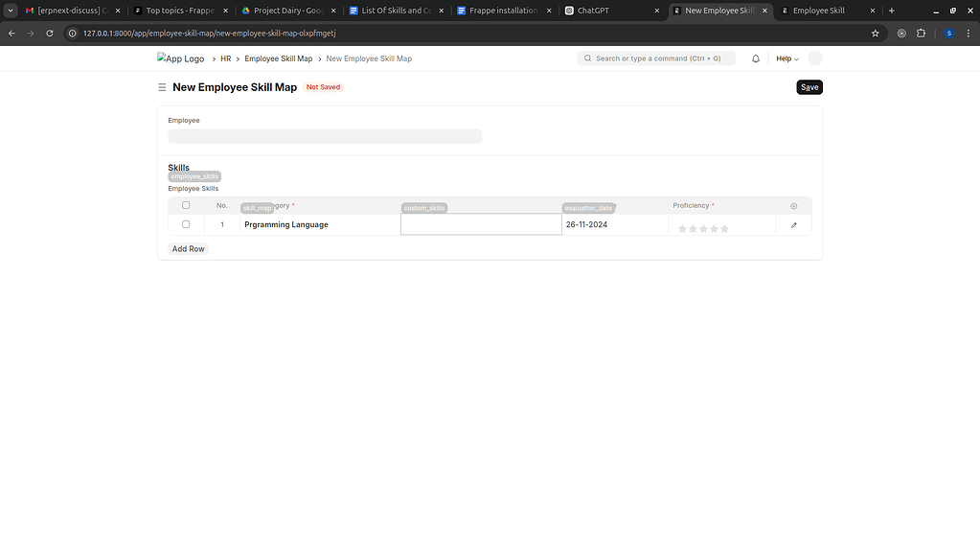This screenshot has height=554, width=980.
Task: Open the Help dropdown menu
Action: 786,58
